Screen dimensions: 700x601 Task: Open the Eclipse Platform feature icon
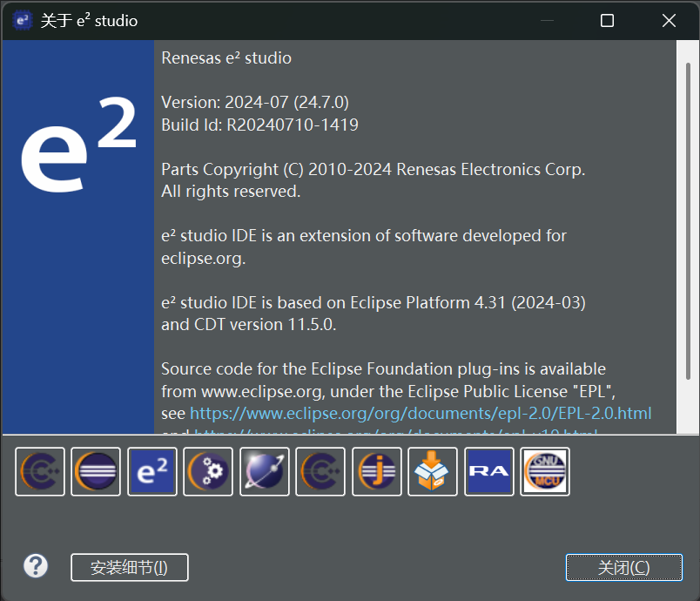96,471
